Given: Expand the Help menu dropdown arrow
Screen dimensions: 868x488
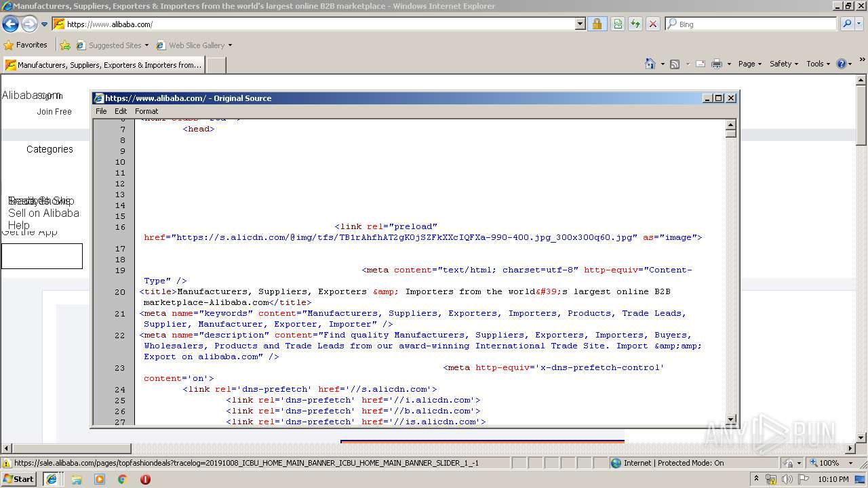Looking at the screenshot, I should (x=850, y=64).
